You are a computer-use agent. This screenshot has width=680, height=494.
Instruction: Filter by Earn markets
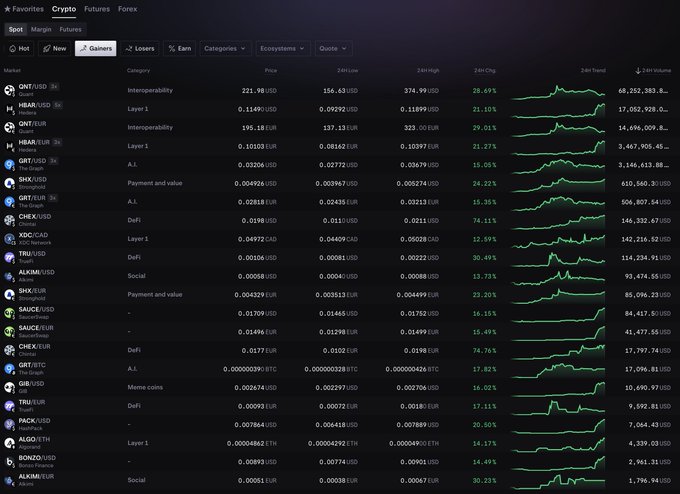click(x=180, y=49)
